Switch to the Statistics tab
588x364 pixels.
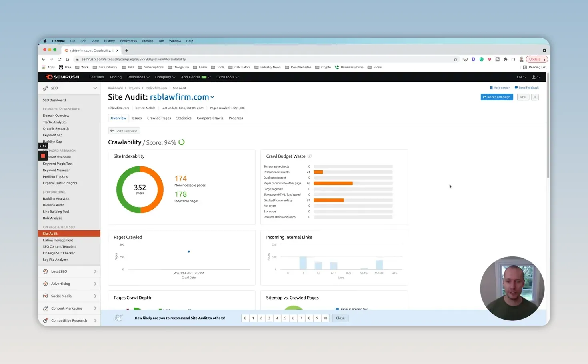click(184, 118)
